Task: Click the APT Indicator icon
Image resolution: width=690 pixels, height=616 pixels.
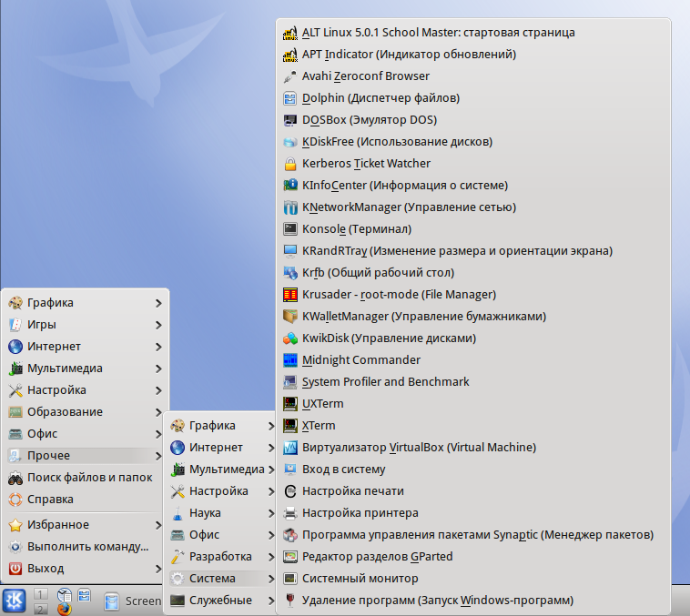Action: point(290,55)
